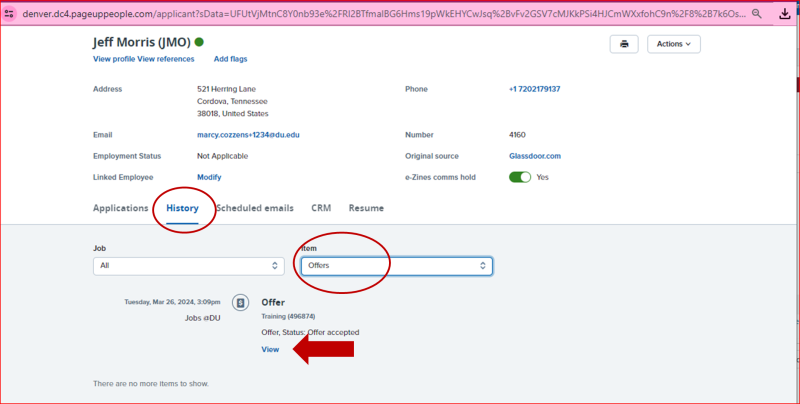Click the browser address bar URL

coord(380,14)
